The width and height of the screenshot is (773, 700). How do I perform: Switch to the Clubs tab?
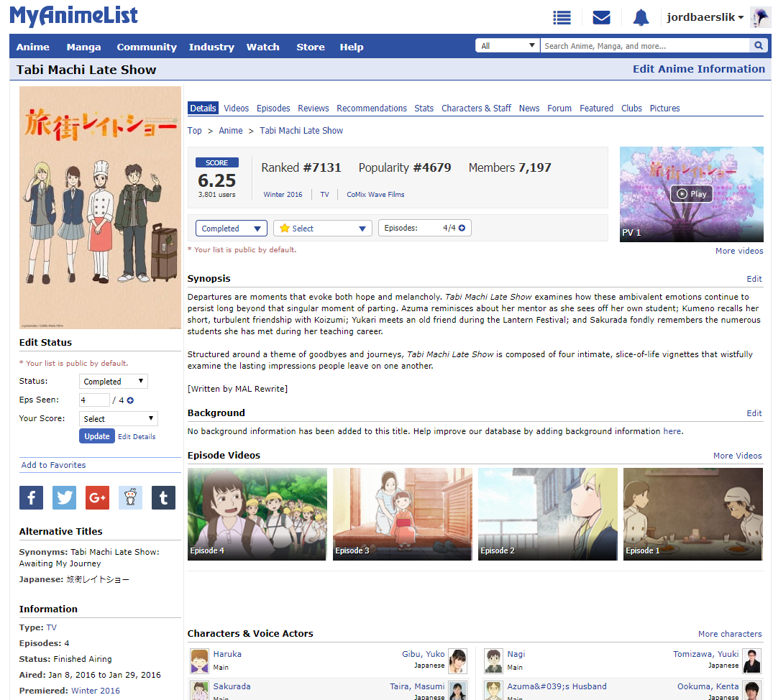coord(631,109)
